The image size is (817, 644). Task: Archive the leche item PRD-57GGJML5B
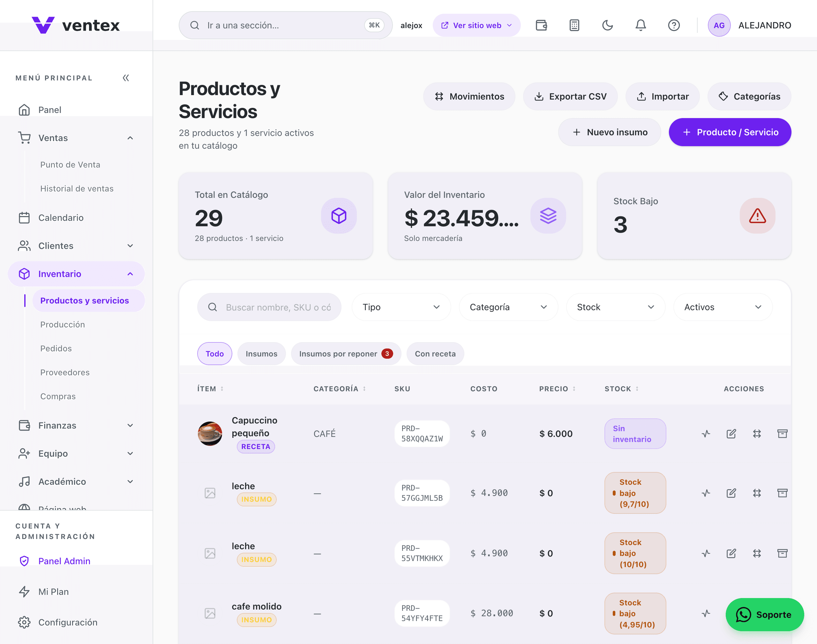(x=782, y=493)
